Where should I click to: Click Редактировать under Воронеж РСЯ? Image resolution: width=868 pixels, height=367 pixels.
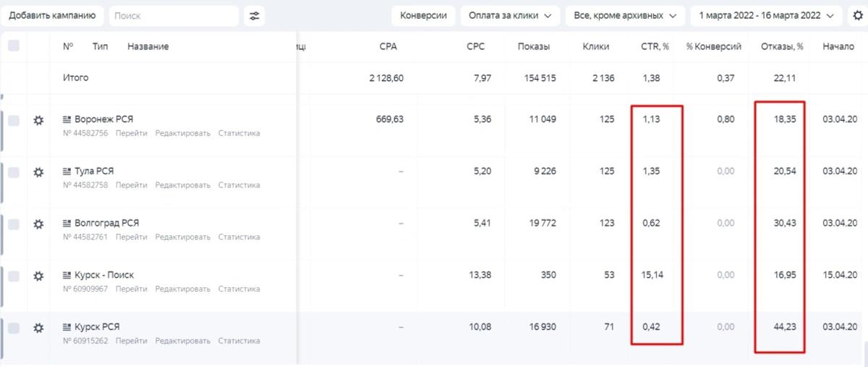pyautogui.click(x=183, y=133)
